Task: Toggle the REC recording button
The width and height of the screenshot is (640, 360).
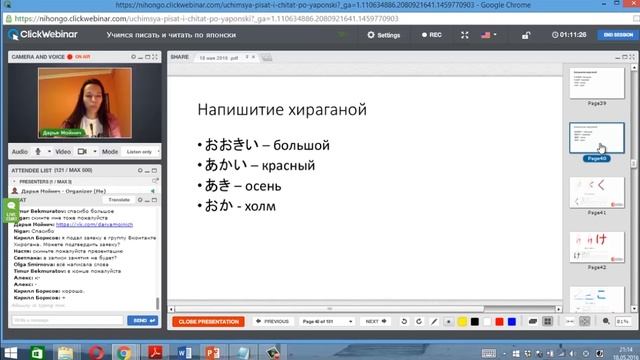Action: pos(432,35)
